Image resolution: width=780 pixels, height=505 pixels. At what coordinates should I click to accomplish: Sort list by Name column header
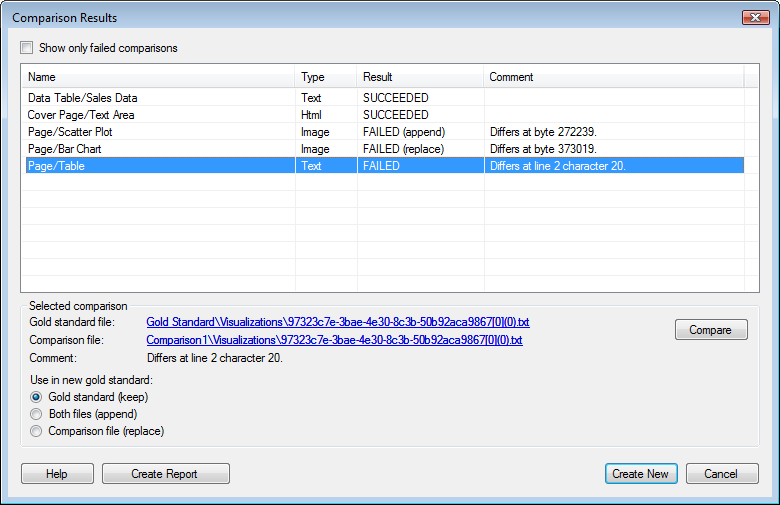pyautogui.click(x=158, y=77)
